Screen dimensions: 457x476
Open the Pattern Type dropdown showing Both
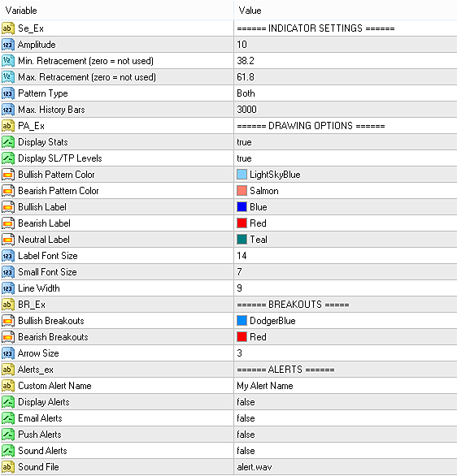[x=346, y=93]
